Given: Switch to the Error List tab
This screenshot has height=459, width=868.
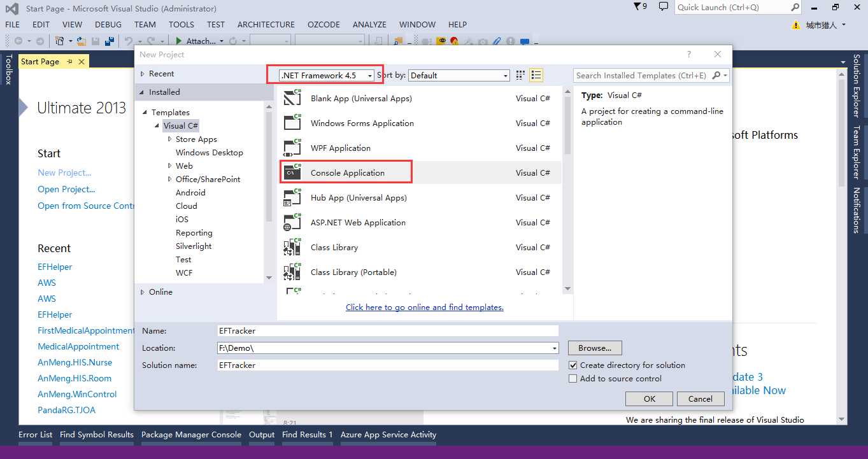Looking at the screenshot, I should 36,435.
